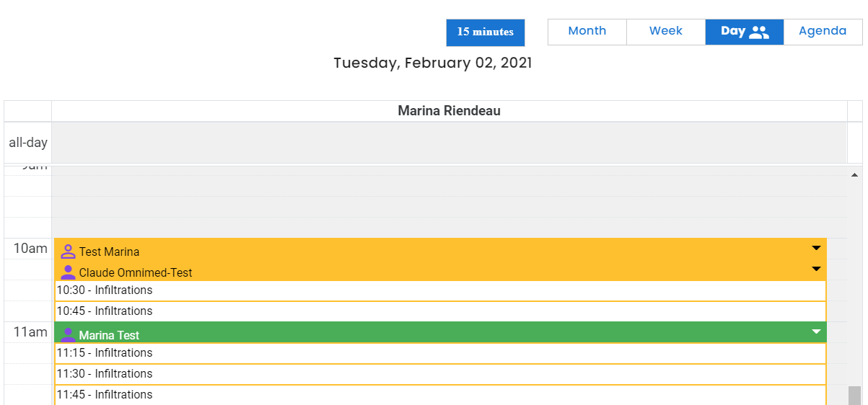
Task: Click the outlined person icon beside Test Marina
Action: (x=68, y=252)
